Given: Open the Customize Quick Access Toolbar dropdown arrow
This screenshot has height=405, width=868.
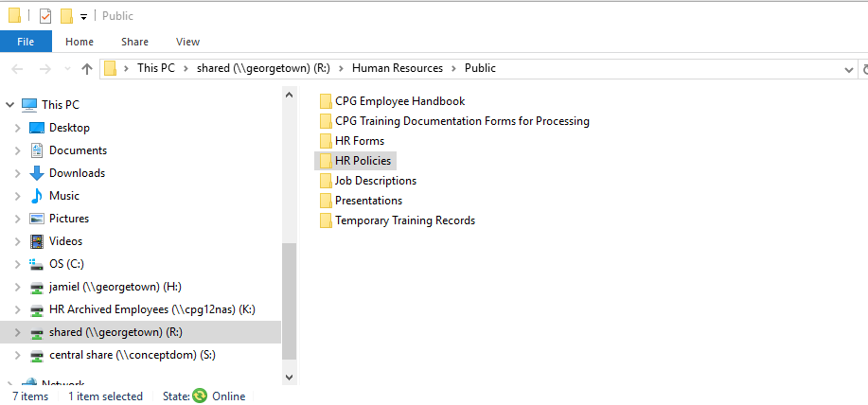Looking at the screenshot, I should [x=83, y=17].
